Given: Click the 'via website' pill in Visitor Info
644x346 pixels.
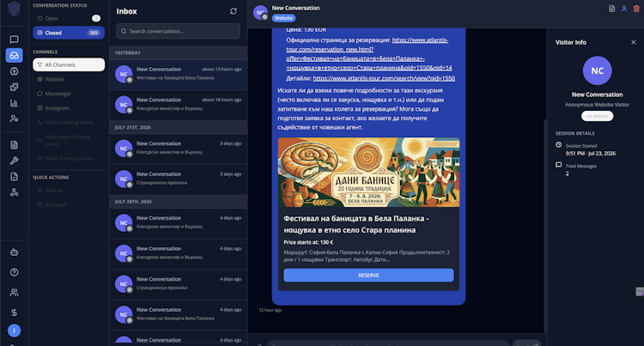Looking at the screenshot, I should click(x=597, y=116).
